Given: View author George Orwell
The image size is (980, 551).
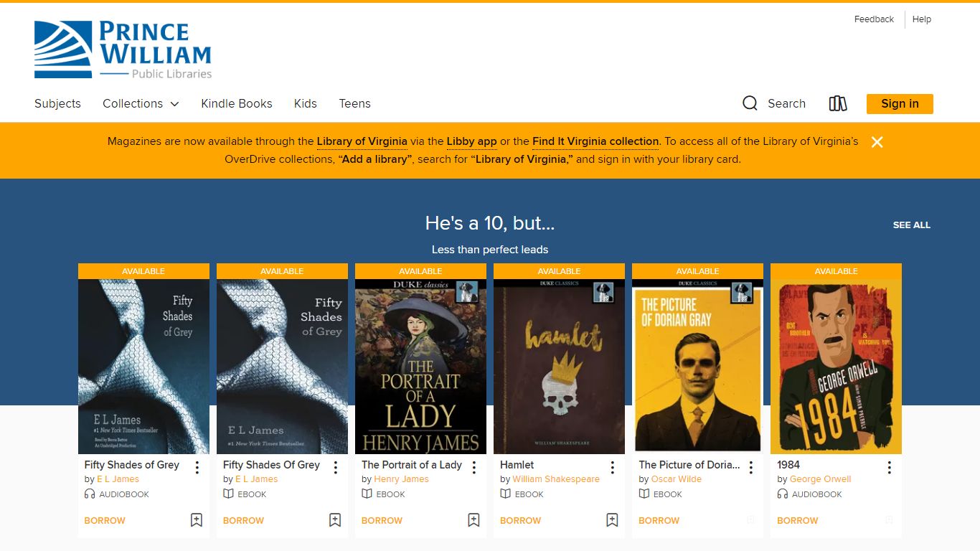Looking at the screenshot, I should click(x=820, y=479).
